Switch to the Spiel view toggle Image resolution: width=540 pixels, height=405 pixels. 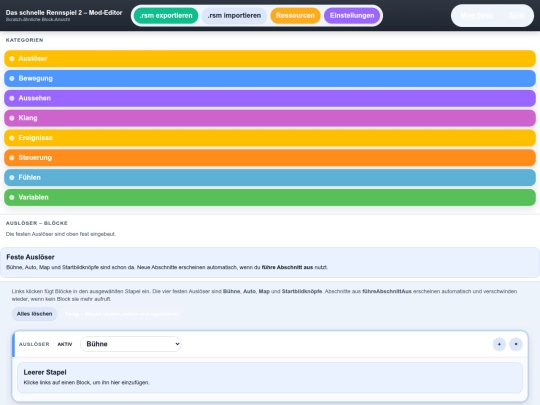pyautogui.click(x=516, y=15)
